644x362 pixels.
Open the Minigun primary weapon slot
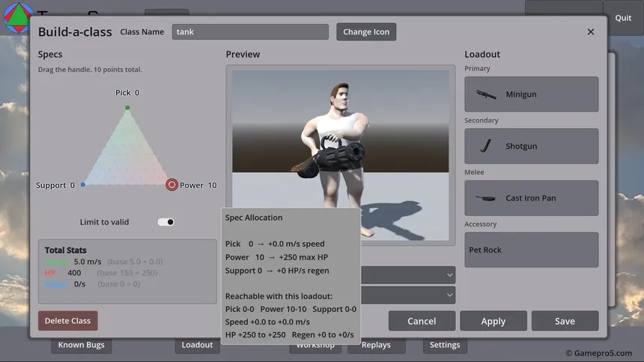(x=532, y=94)
